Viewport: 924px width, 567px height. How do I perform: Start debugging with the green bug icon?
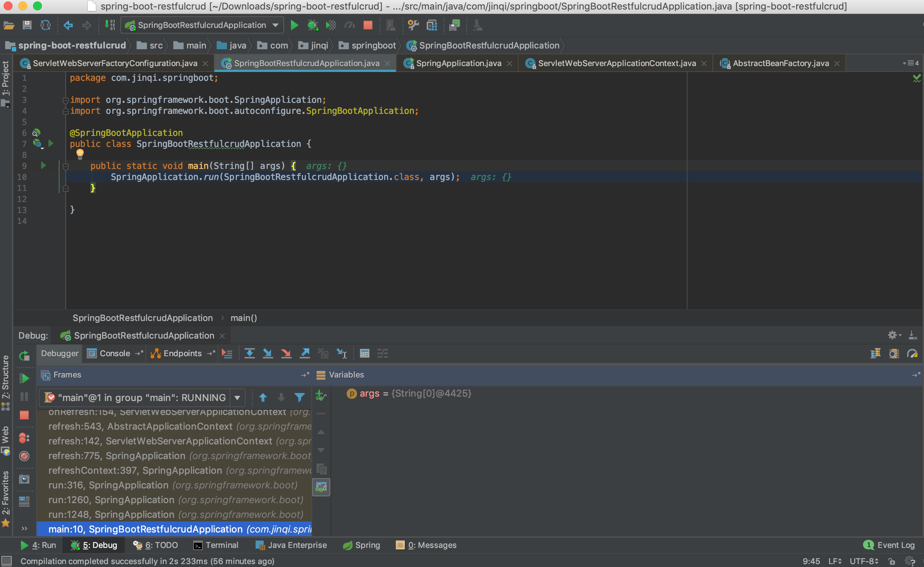[313, 25]
